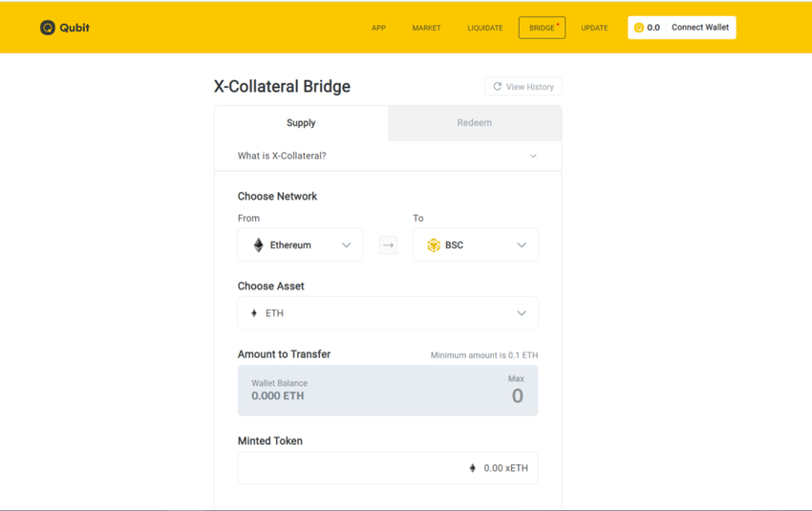The image size is (812, 511).
Task: Open the From network Ethereum dropdown
Action: point(300,245)
